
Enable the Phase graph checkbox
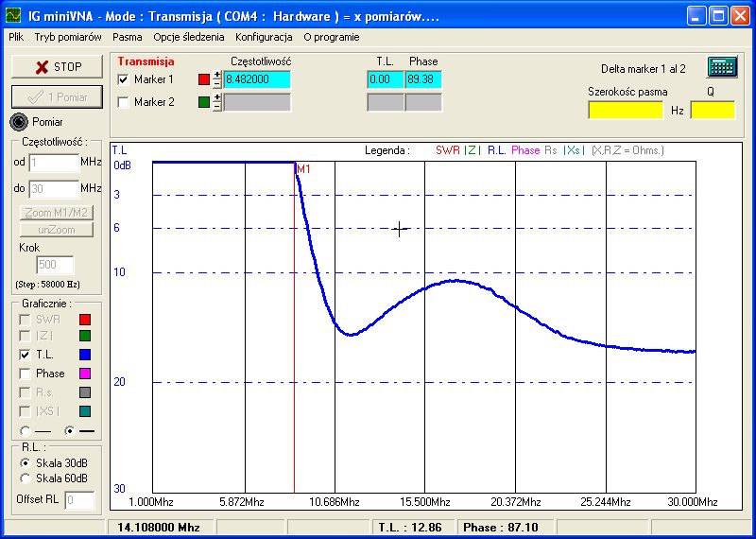point(25,374)
